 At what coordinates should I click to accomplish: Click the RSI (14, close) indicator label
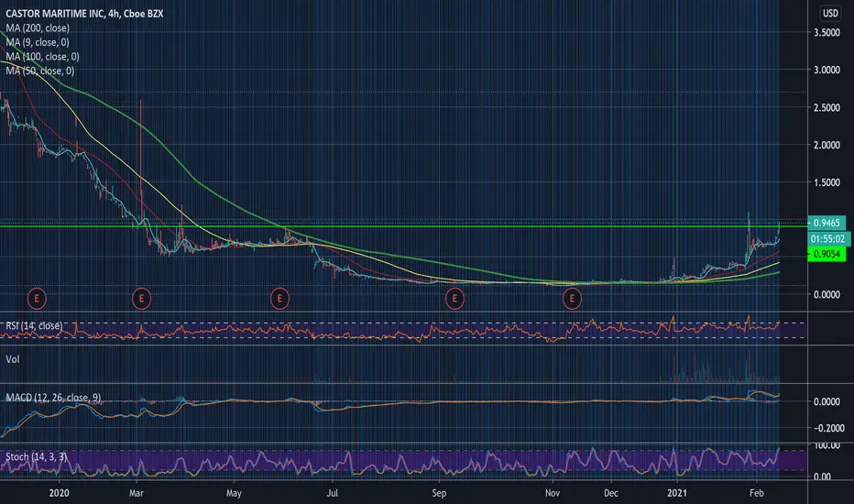pyautogui.click(x=34, y=325)
